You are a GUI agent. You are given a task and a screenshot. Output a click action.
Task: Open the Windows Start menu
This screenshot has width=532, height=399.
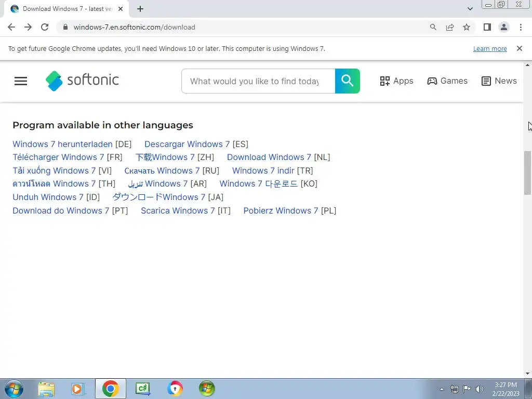click(14, 389)
